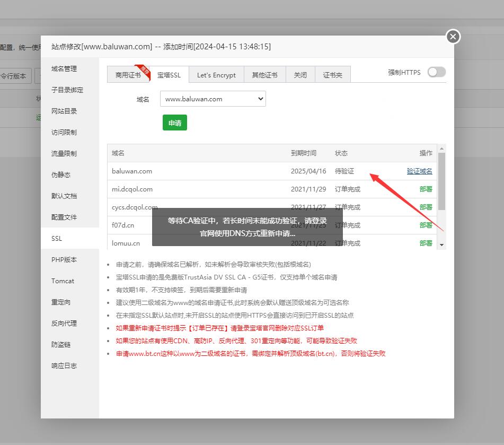The width and height of the screenshot is (504, 445).
Task: Close the site modification dialog
Action: coord(453,37)
